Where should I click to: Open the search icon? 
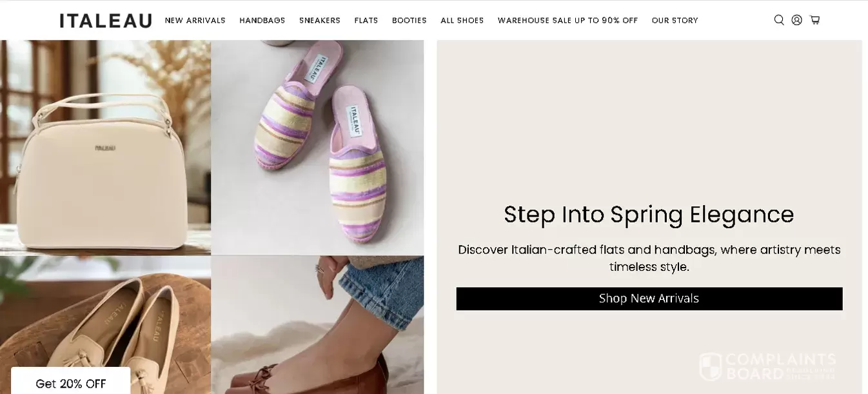coord(779,20)
